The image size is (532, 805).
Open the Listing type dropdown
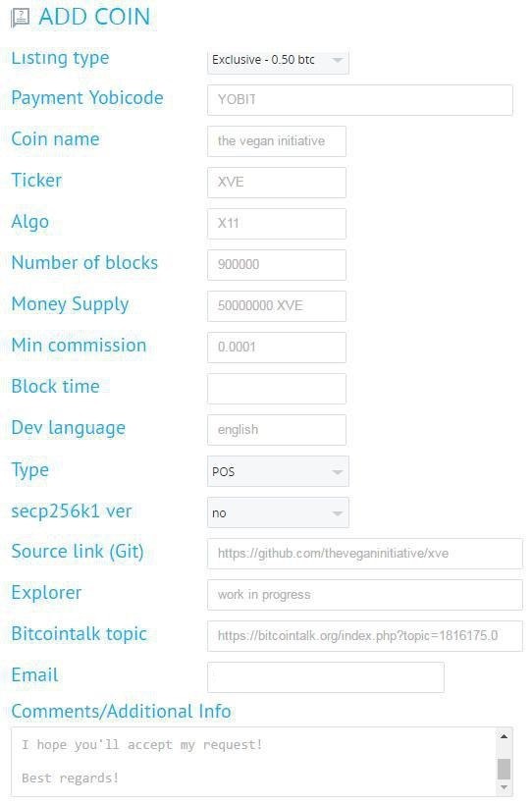point(278,62)
